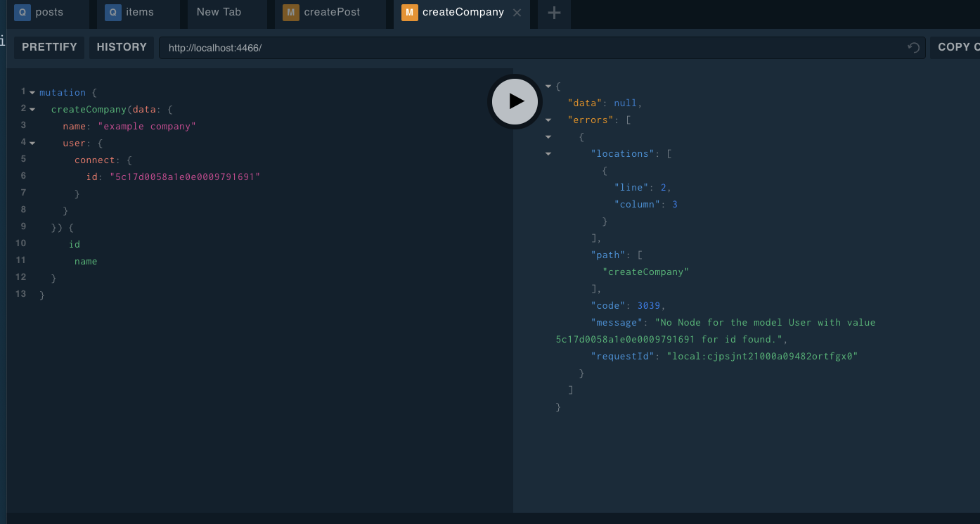Reload schema using the URL refresh icon
The height and width of the screenshot is (524, 980).
pos(913,48)
